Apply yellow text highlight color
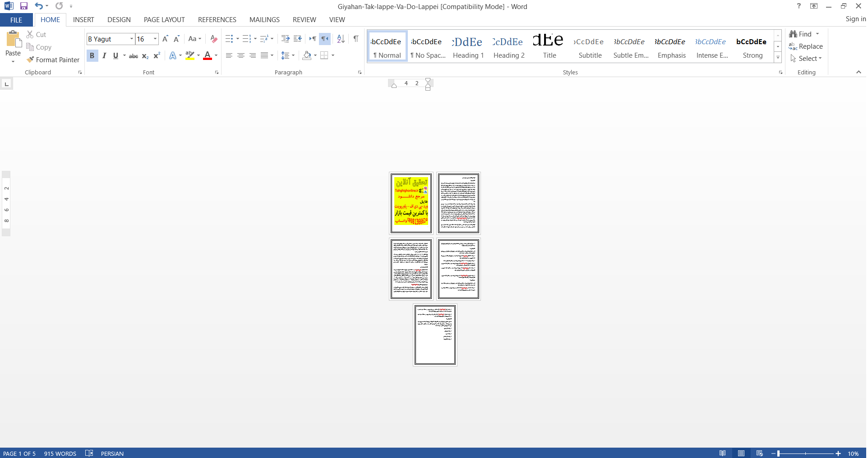 point(190,55)
